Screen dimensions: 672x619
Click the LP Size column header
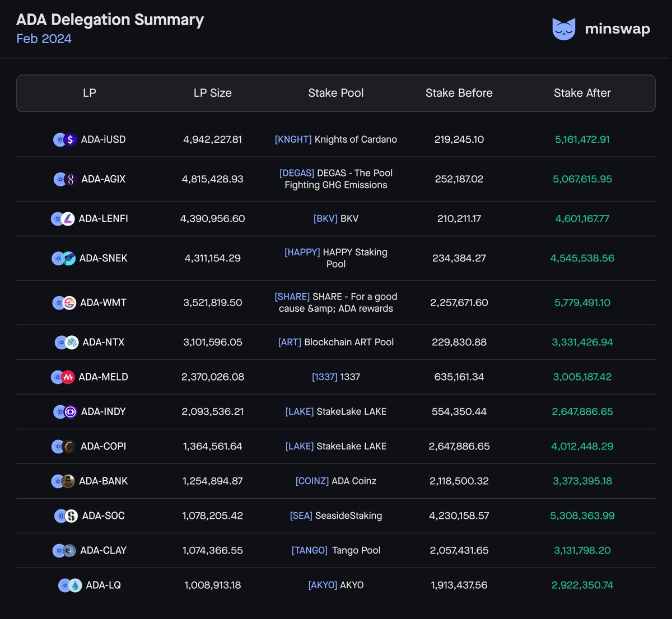pyautogui.click(x=213, y=93)
